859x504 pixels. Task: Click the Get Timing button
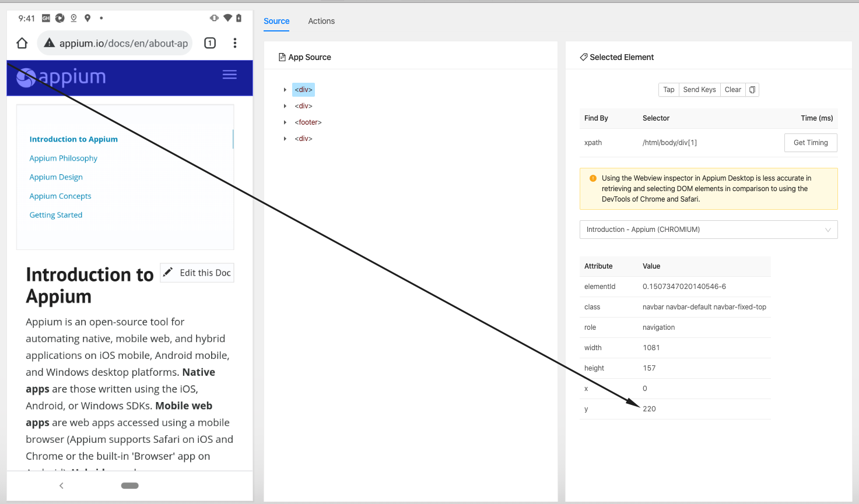pyautogui.click(x=811, y=142)
